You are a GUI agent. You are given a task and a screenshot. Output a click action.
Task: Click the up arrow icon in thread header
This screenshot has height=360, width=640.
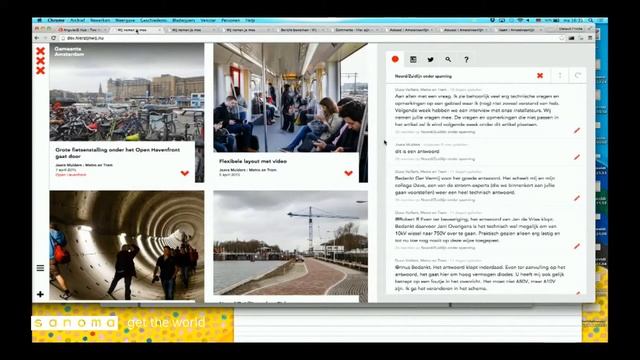click(560, 76)
